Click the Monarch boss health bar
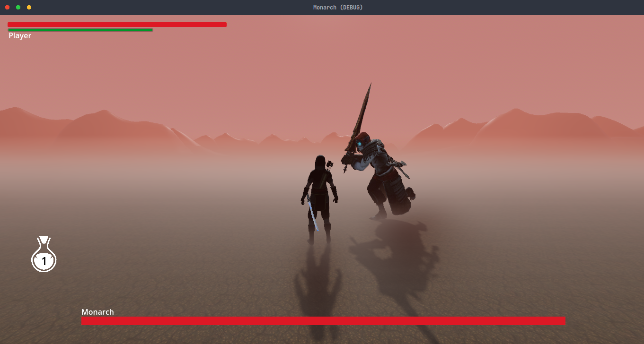This screenshot has width=644, height=344. [x=323, y=321]
